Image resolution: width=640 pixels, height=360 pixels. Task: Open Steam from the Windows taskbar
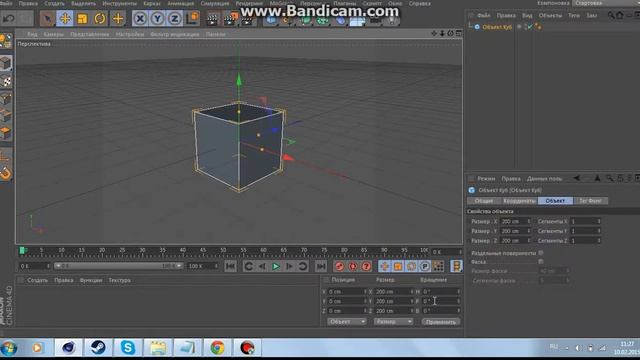98,348
